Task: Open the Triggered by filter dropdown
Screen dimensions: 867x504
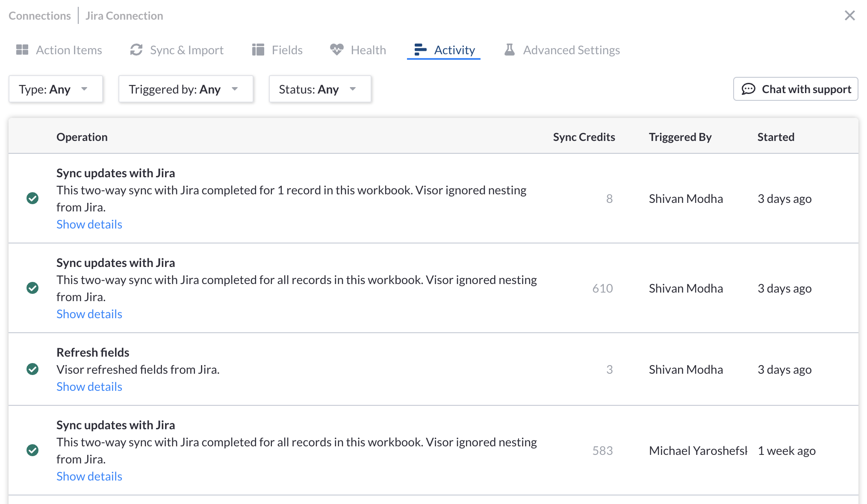Action: (186, 89)
